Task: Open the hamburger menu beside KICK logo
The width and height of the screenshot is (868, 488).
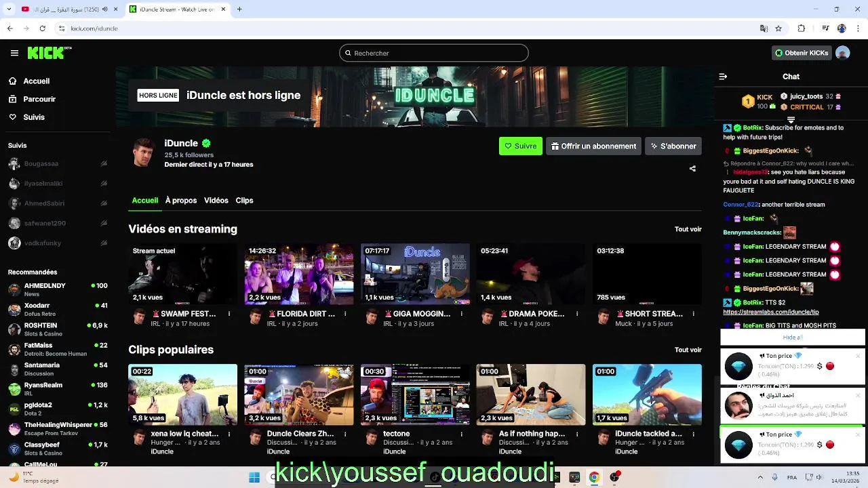Action: click(14, 53)
